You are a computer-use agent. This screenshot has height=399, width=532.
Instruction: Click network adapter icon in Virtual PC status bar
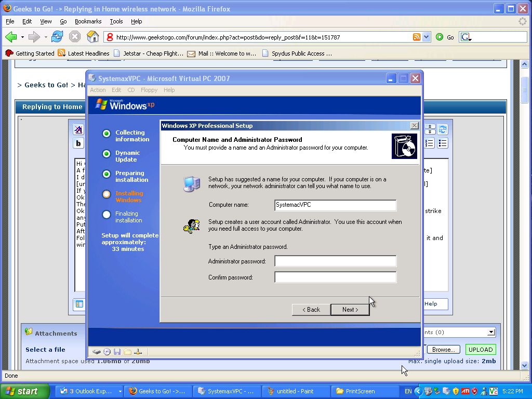[x=138, y=352]
